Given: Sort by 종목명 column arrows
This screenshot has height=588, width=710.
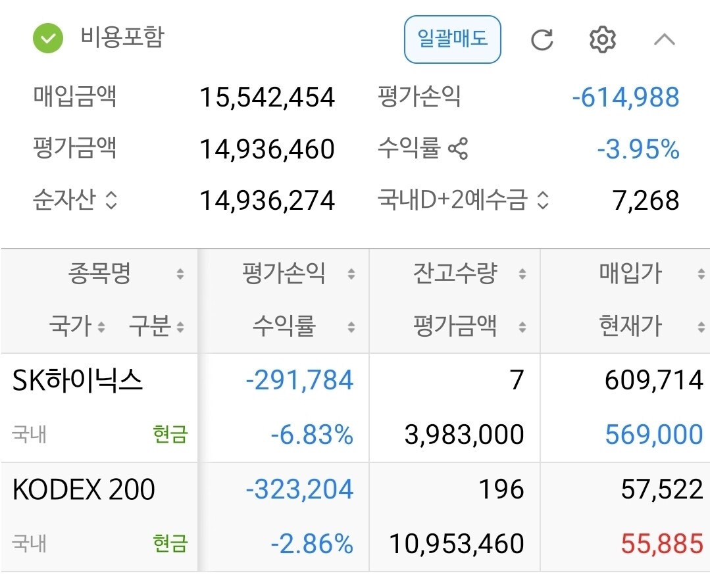Looking at the screenshot, I should [180, 274].
